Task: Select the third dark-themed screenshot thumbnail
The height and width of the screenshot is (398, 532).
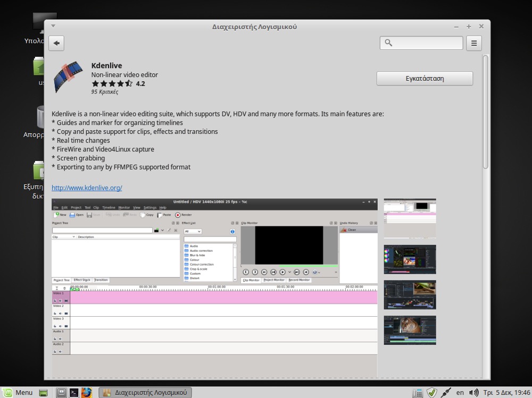Action: point(410,294)
